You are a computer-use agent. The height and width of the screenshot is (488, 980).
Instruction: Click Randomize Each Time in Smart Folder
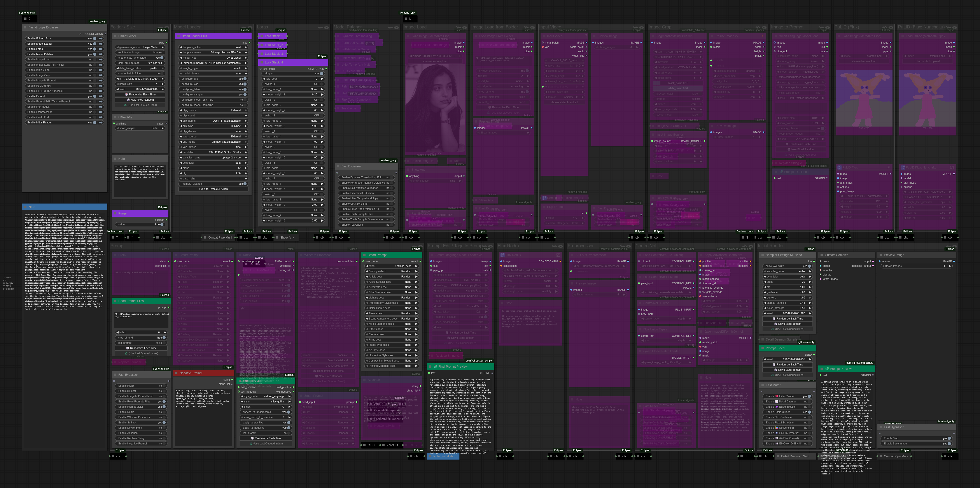click(x=140, y=95)
